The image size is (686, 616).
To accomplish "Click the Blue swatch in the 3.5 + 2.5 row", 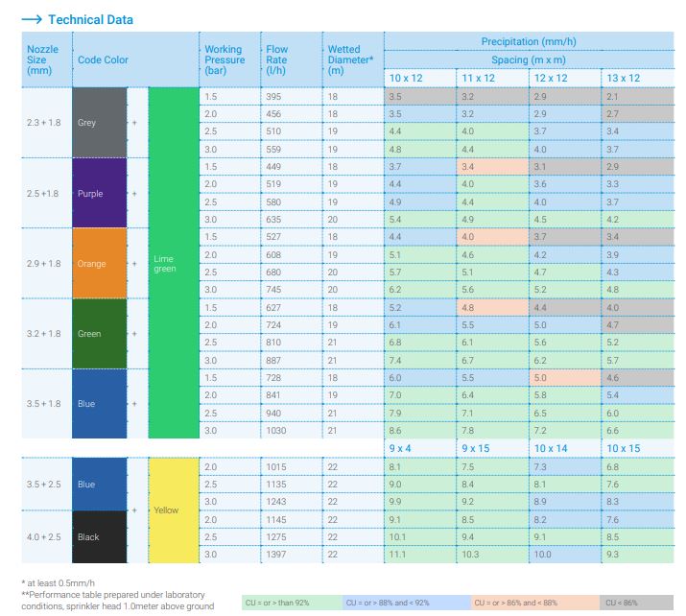I will click(x=100, y=485).
